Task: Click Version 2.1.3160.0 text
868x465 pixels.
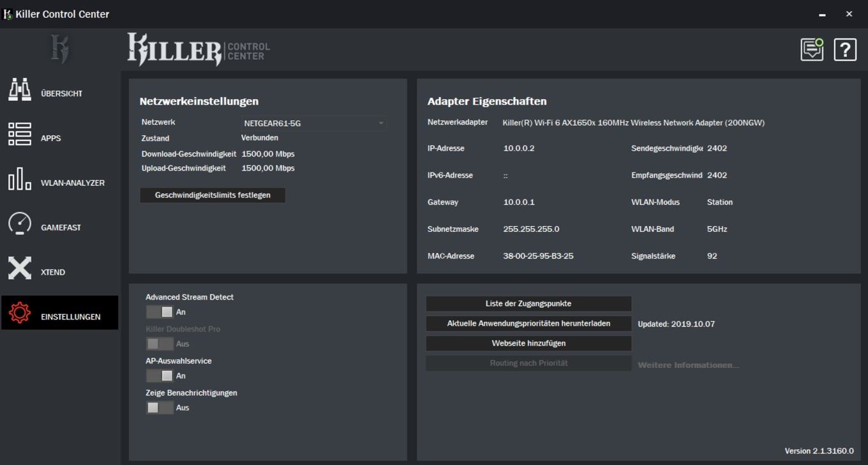Action: click(x=819, y=451)
